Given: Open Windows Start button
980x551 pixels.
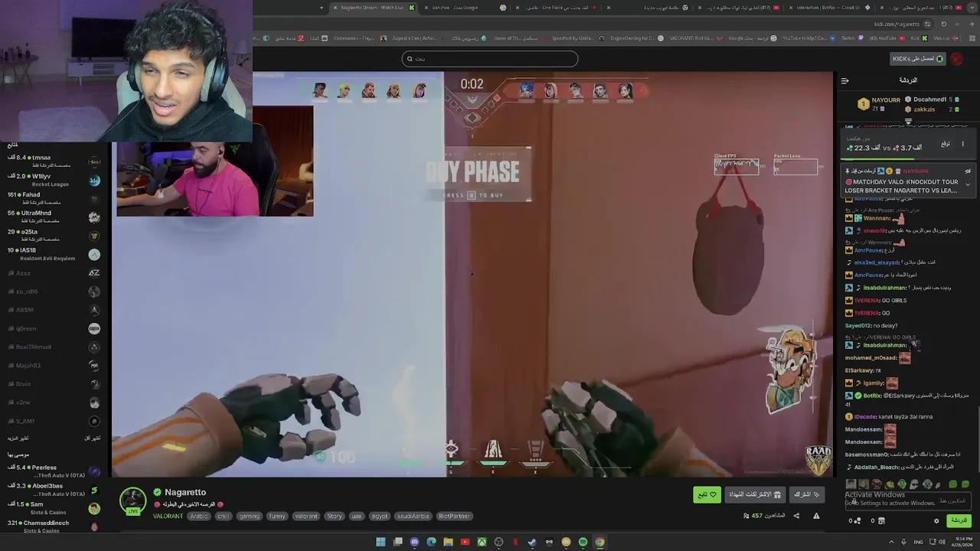Looking at the screenshot, I should pos(381,542).
